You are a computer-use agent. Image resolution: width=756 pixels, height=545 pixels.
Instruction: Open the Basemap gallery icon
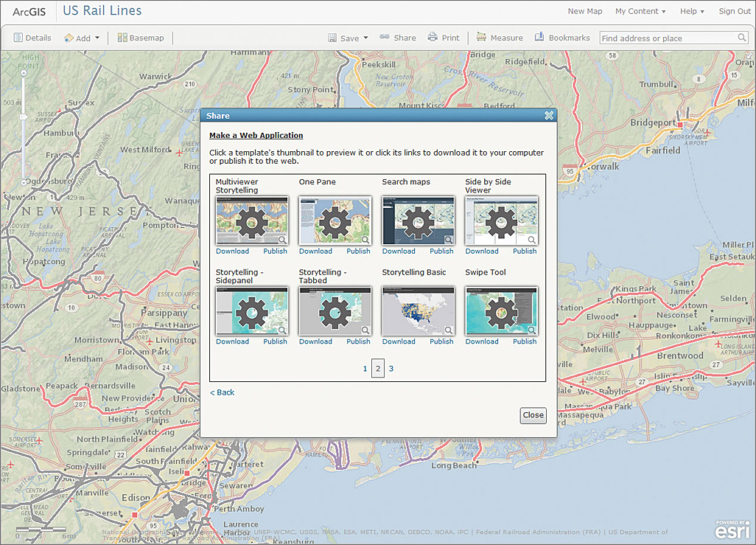pyautogui.click(x=122, y=38)
